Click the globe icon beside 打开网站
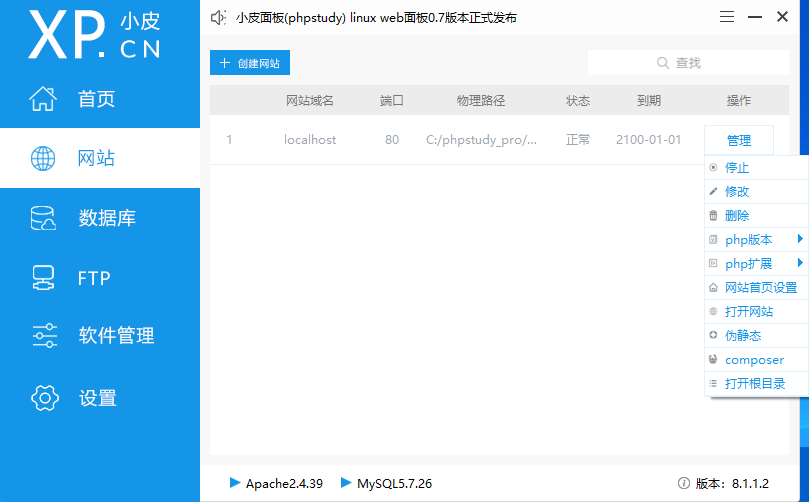Screen dimensions: 812x504 click(714, 311)
